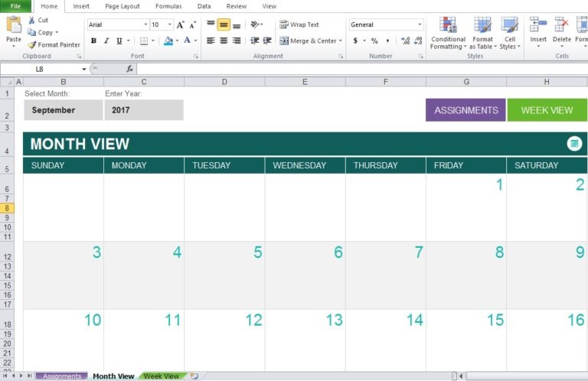The height and width of the screenshot is (381, 588).
Task: Expand the General number format dropdown
Action: point(420,25)
